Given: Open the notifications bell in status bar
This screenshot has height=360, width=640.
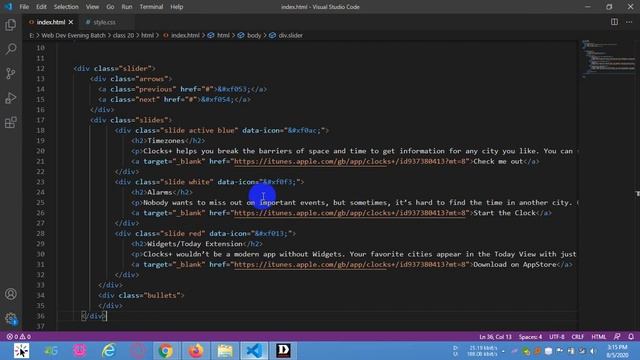Looking at the screenshot, I should [x=631, y=337].
